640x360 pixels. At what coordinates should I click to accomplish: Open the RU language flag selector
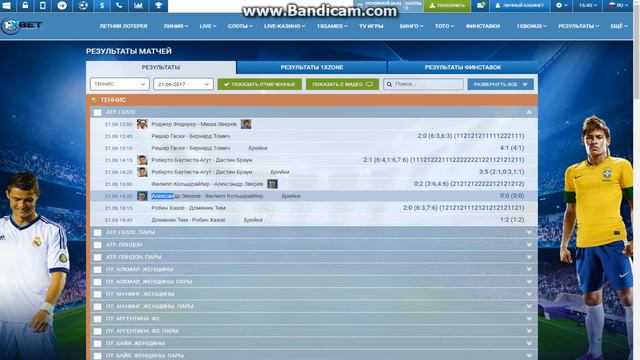pyautogui.click(x=618, y=5)
